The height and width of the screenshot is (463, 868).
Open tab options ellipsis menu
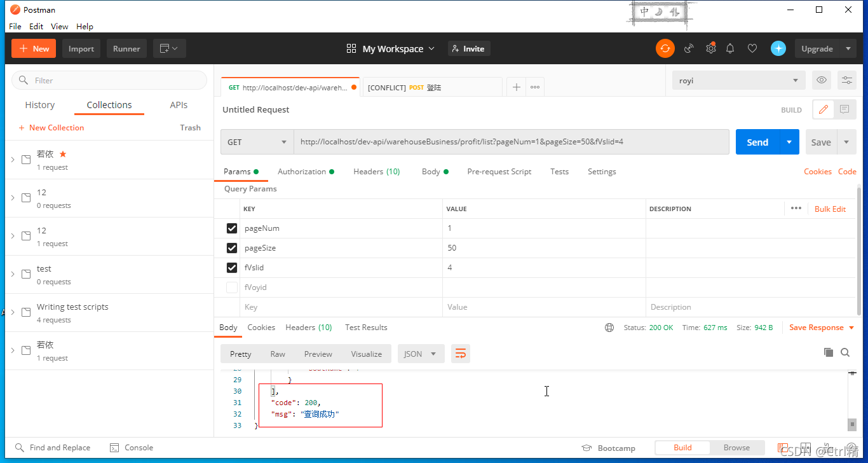click(x=535, y=87)
